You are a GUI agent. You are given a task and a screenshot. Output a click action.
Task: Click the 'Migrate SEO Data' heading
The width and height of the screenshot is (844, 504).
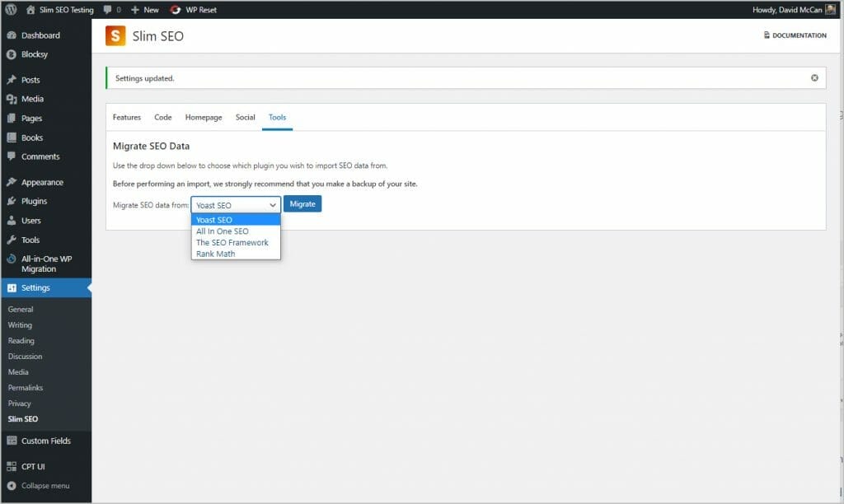pos(152,147)
